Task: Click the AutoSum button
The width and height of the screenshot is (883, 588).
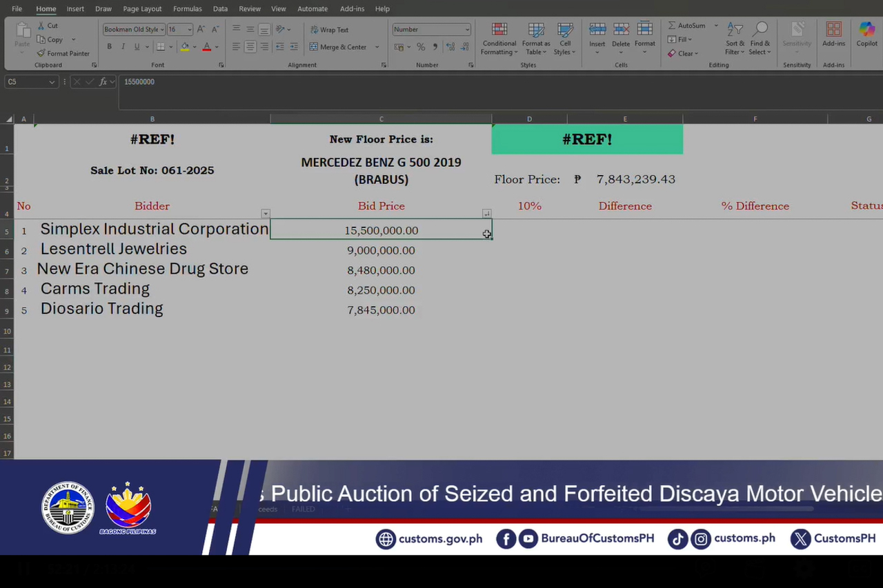Action: tap(686, 26)
